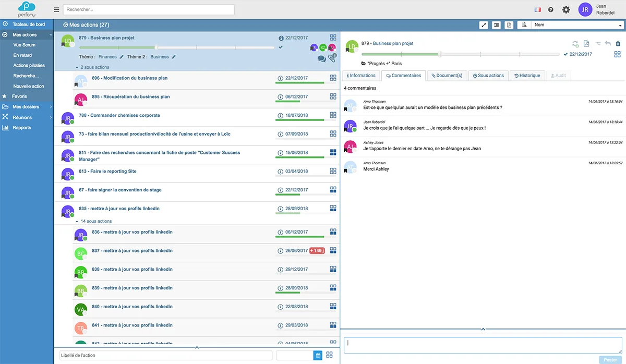Click the Rechercher search field
The image size is (626, 364).
pos(148,9)
